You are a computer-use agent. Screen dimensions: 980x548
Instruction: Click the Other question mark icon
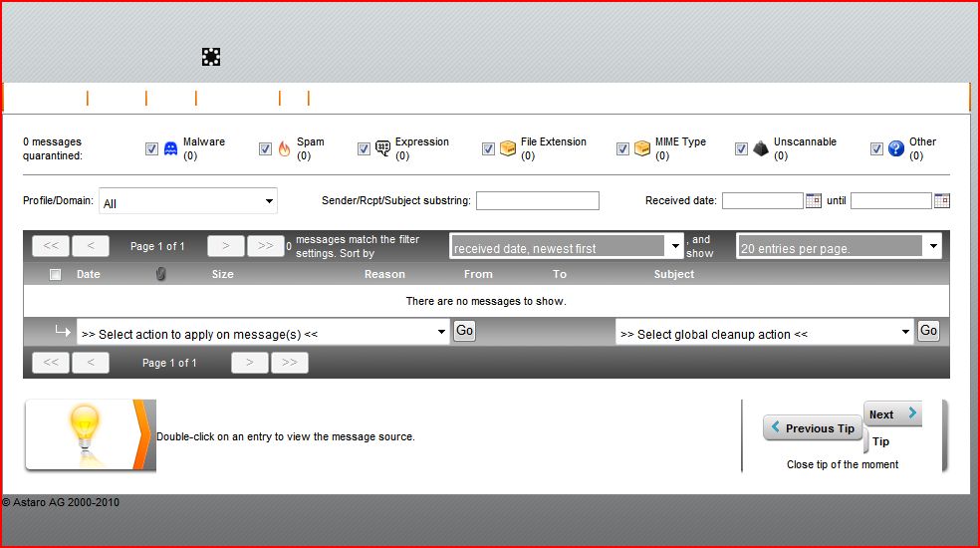point(895,148)
